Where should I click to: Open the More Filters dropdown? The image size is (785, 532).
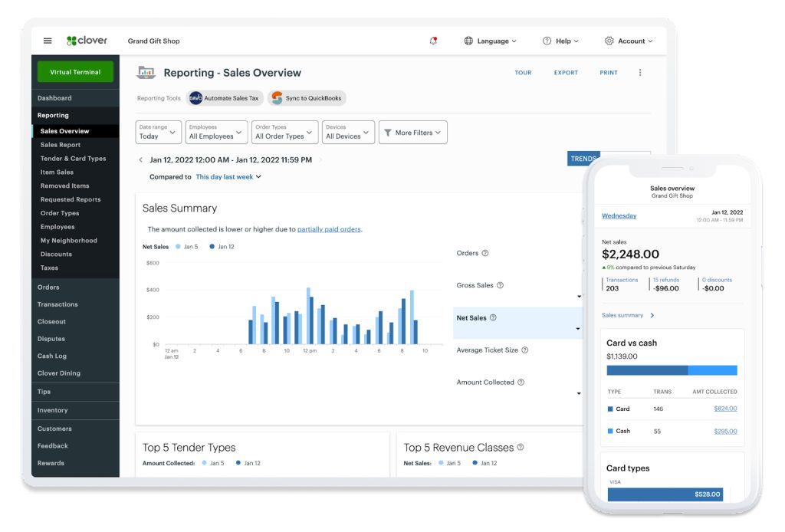point(413,133)
